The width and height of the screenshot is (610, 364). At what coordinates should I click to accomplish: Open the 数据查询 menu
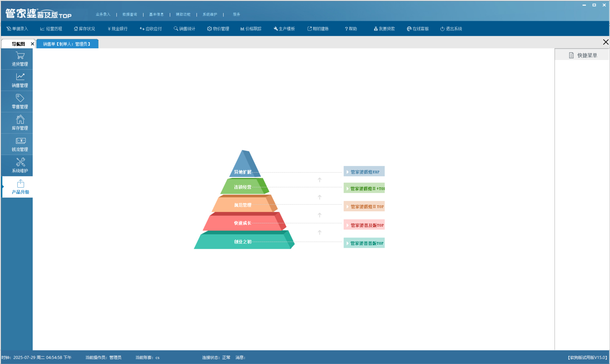pos(130,14)
